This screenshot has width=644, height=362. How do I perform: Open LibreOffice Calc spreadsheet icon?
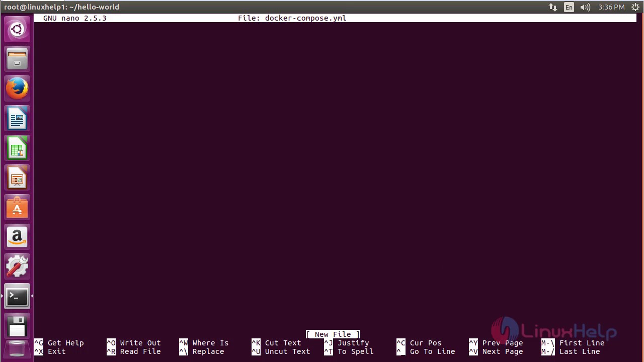17,148
